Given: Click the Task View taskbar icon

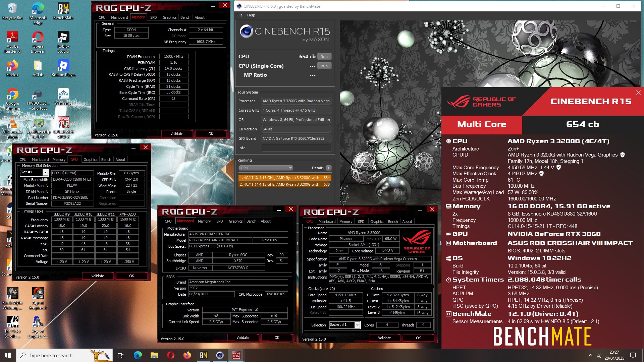Looking at the screenshot, I should coord(121,355).
